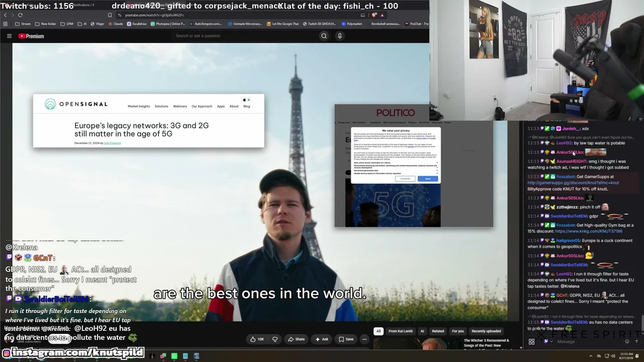Click Customize in the Politico privacy dialog

(x=405, y=179)
